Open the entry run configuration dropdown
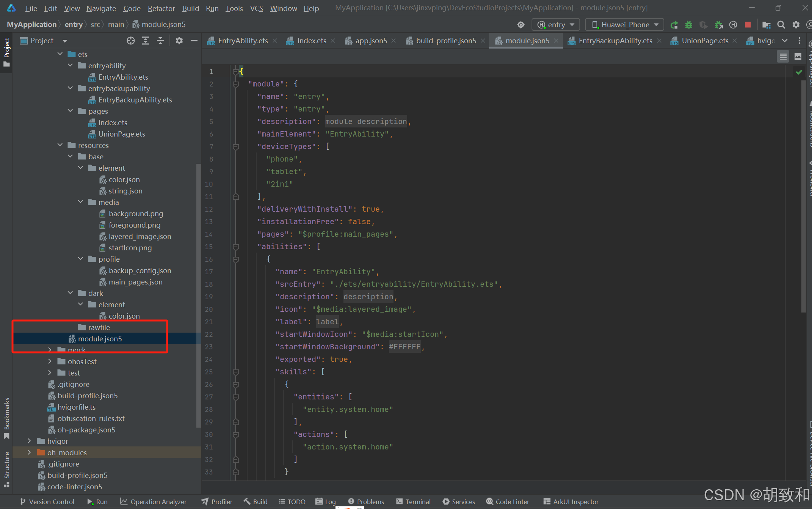Screen dimensions: 812x509 coord(556,25)
